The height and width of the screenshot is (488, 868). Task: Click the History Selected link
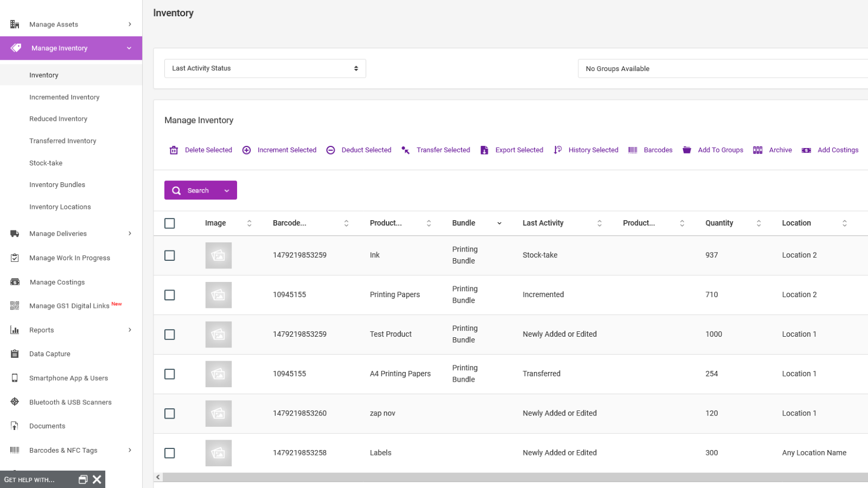click(593, 150)
